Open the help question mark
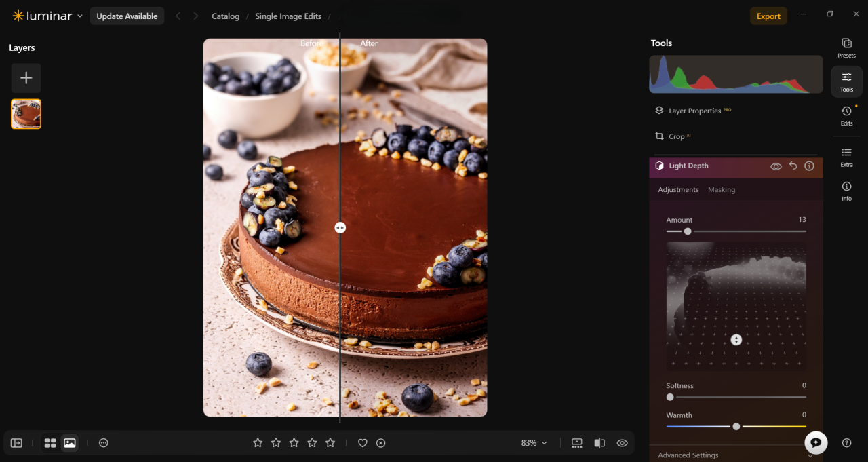 [x=846, y=442]
